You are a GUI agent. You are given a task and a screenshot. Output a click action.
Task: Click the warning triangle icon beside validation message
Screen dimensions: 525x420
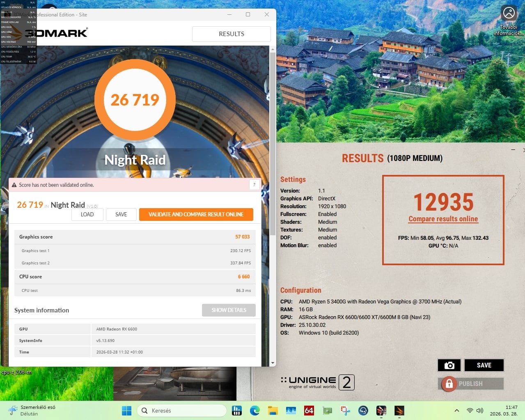(x=14, y=185)
